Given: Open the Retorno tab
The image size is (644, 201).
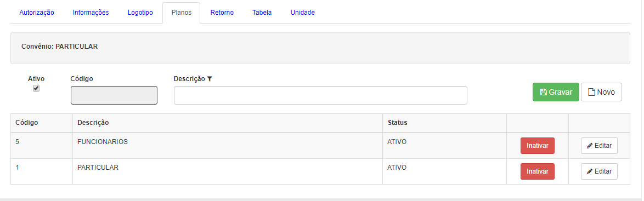Looking at the screenshot, I should 222,13.
